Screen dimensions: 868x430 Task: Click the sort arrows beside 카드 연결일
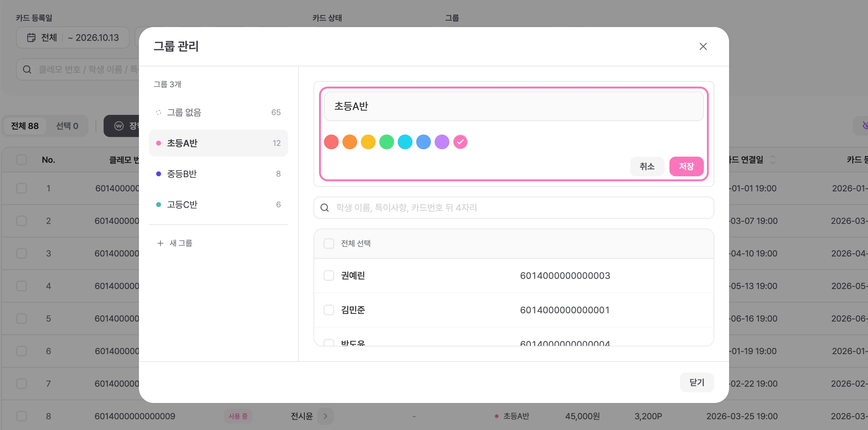773,160
